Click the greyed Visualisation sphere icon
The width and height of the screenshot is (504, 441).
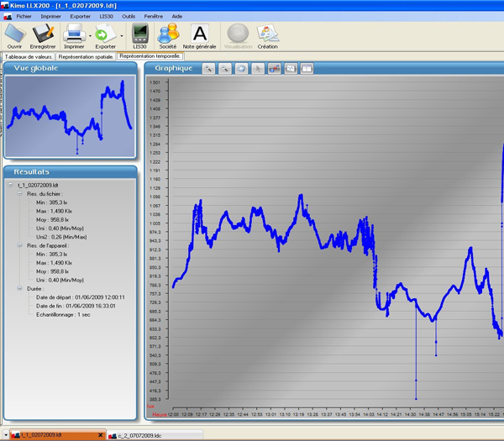click(x=239, y=33)
